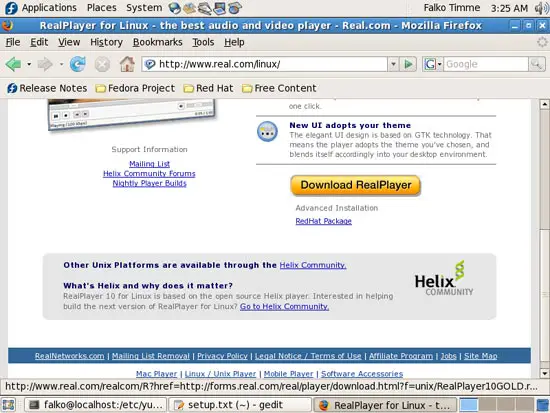Viewport: 550px width, 413px height.
Task: Open the System menu in GNOME panel
Action: [144, 8]
